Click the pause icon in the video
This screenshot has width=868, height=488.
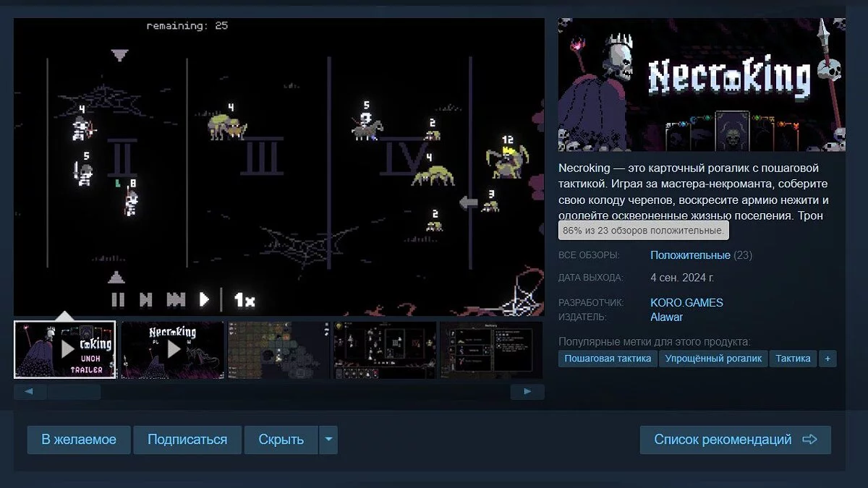118,299
